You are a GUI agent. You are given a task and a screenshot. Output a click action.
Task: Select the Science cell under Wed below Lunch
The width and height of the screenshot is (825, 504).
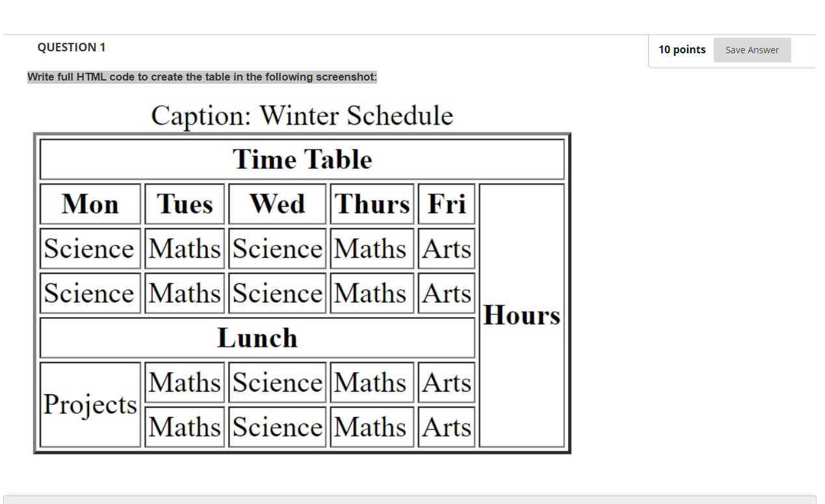[x=277, y=382]
